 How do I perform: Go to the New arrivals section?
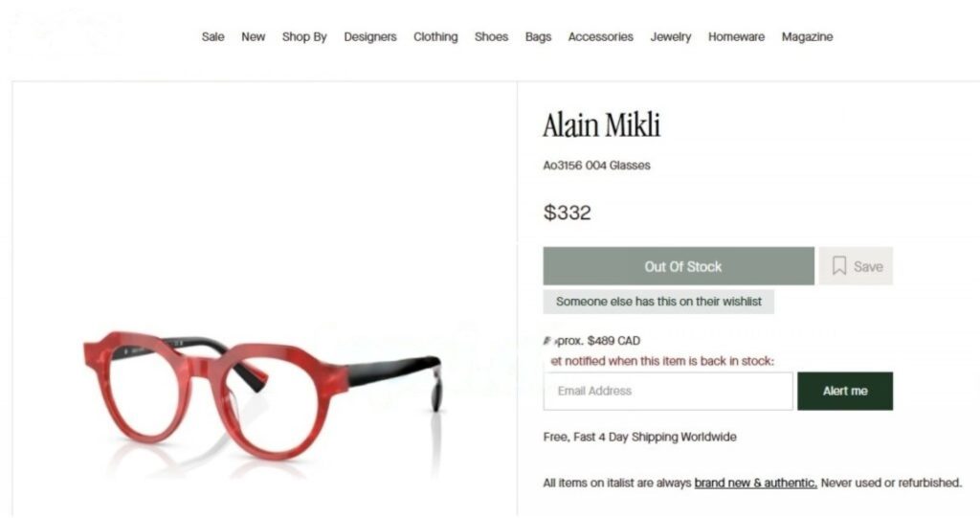tap(253, 37)
